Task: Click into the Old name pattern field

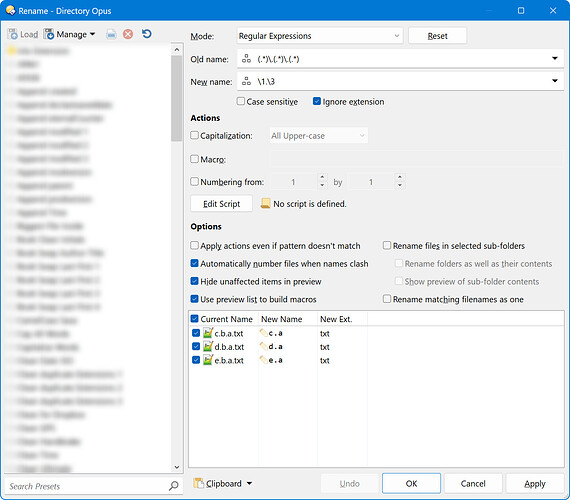Action: point(400,59)
